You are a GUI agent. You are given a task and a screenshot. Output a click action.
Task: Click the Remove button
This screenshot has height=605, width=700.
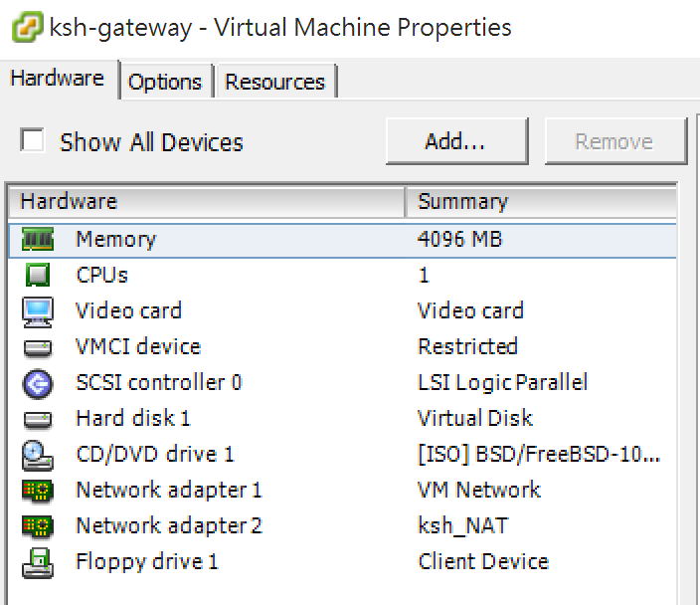click(x=613, y=141)
